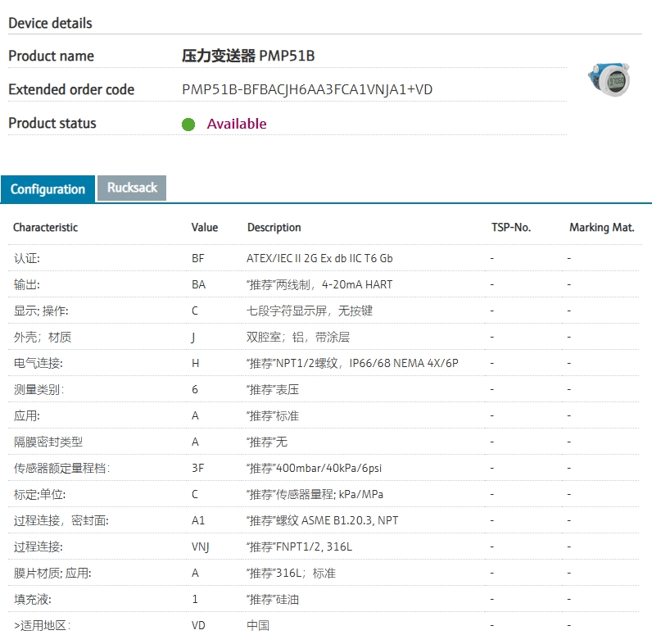
Task: Click value 3F for sensor range
Action: [x=197, y=468]
